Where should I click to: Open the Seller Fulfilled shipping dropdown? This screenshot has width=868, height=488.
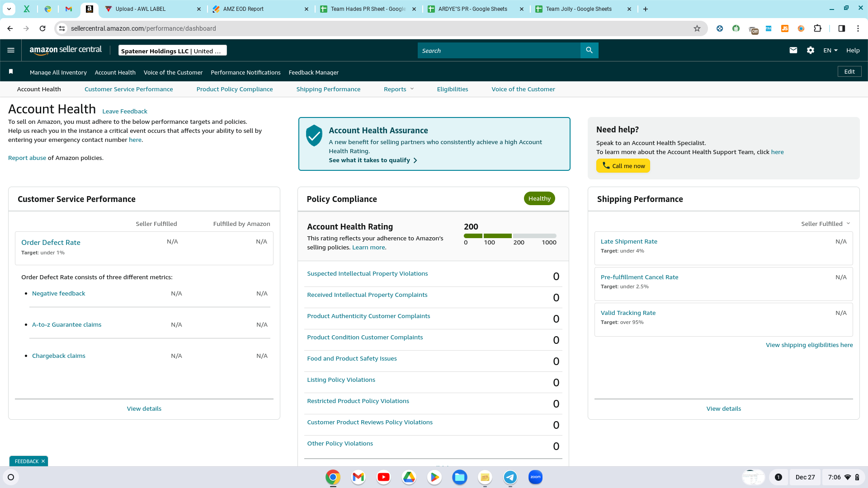point(826,224)
